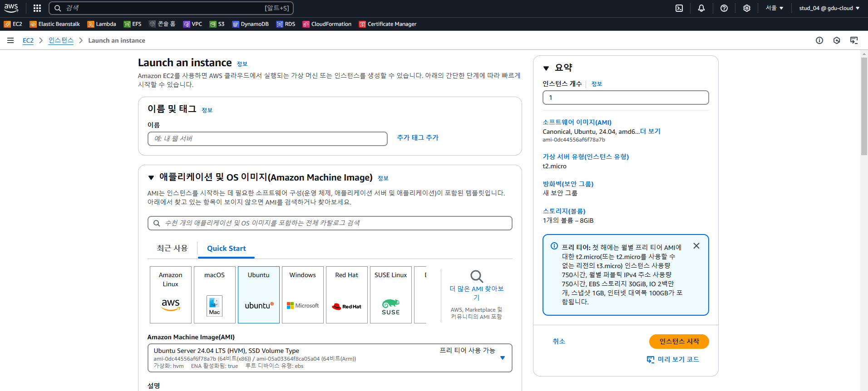The height and width of the screenshot is (391, 868).
Task: Open the 콘솔 홈 favorite shortcut
Action: (162, 24)
